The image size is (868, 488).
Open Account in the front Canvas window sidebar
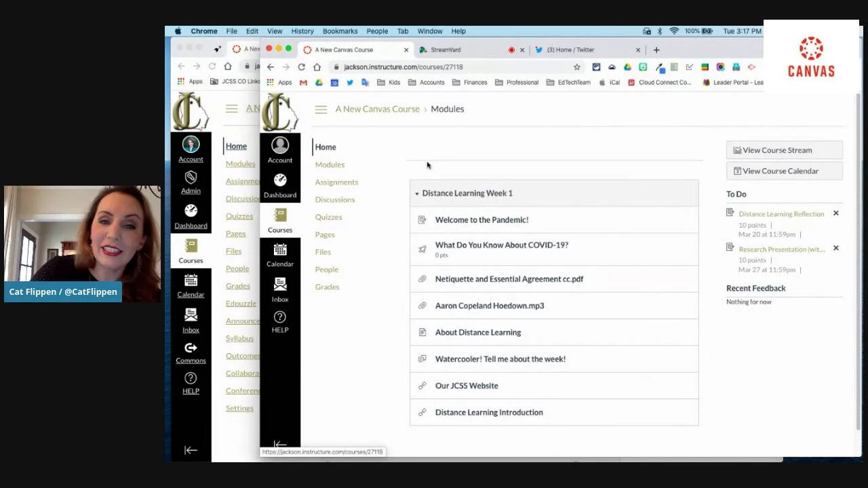click(279, 150)
